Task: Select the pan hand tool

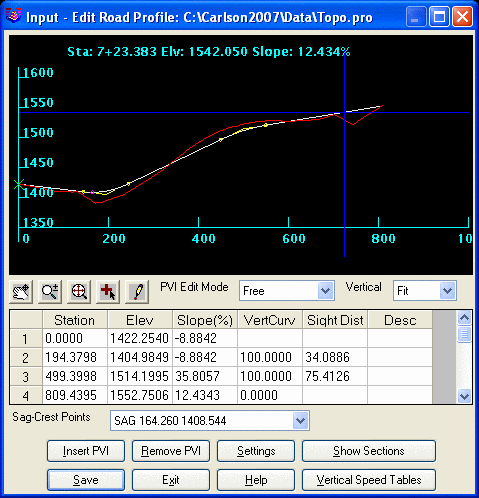Action: [x=21, y=292]
